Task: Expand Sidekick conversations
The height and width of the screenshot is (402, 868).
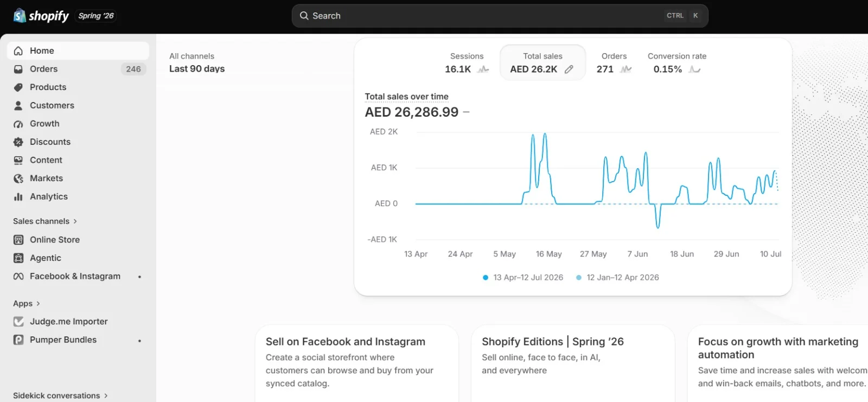Action: tap(60, 395)
